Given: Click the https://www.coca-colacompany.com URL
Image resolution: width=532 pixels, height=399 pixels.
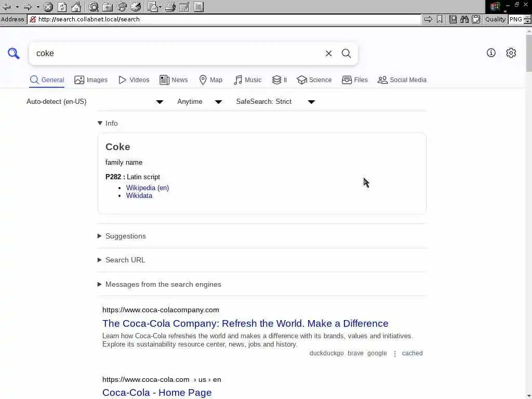Looking at the screenshot, I should [x=161, y=310].
